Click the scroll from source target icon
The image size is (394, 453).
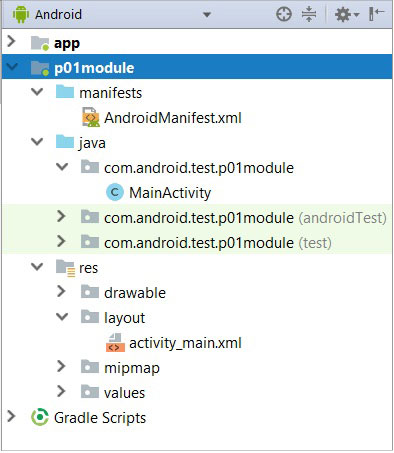coord(284,14)
